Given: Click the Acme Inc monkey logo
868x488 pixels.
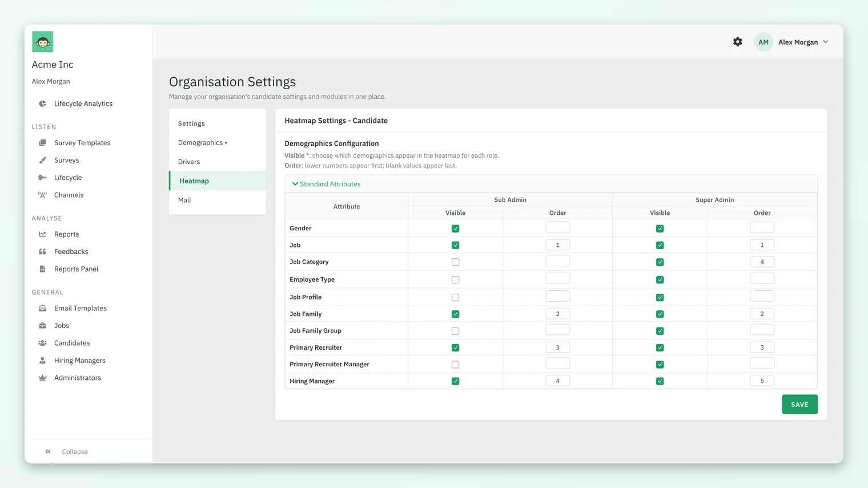Looking at the screenshot, I should (x=43, y=42).
